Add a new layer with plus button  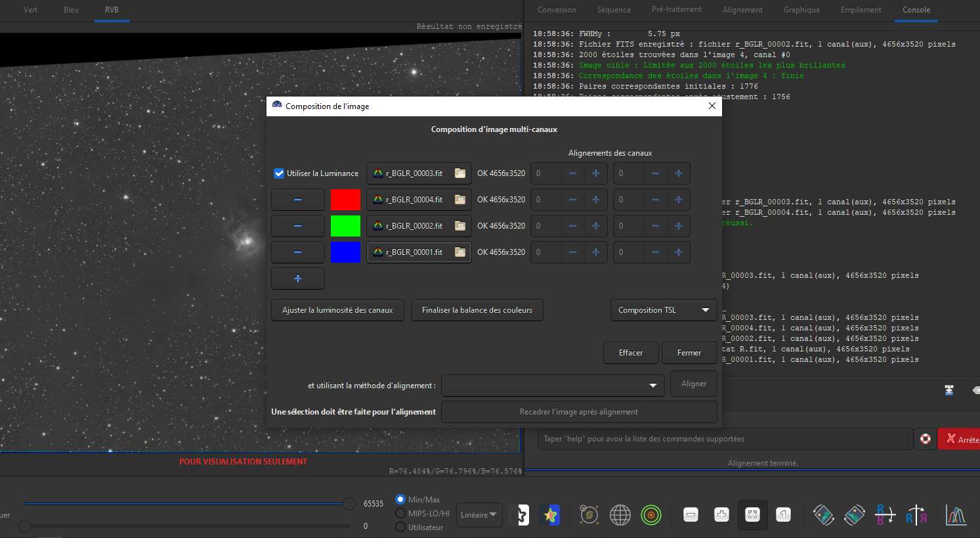tap(298, 279)
